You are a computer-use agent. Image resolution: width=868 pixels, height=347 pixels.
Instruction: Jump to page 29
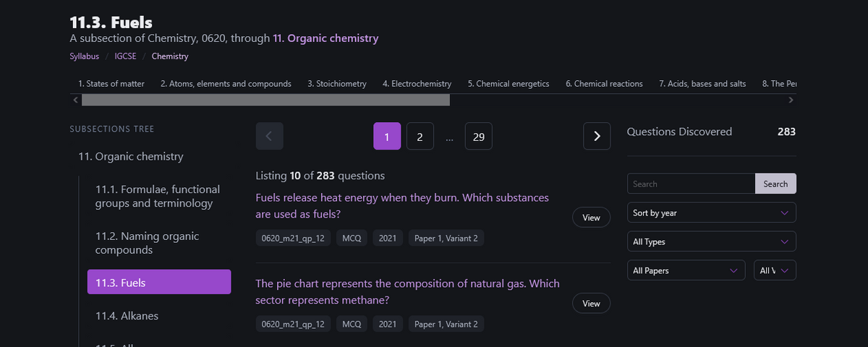(x=478, y=136)
